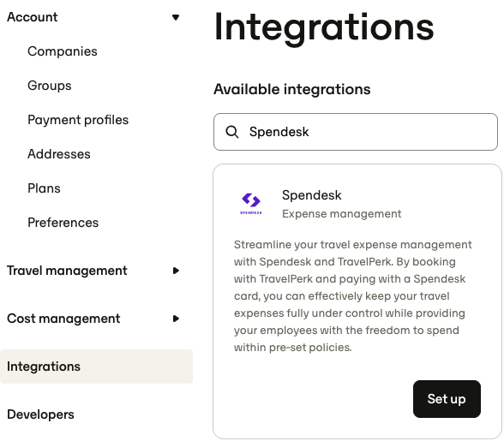Go to Payment profiles
The image size is (504, 441).
click(78, 120)
